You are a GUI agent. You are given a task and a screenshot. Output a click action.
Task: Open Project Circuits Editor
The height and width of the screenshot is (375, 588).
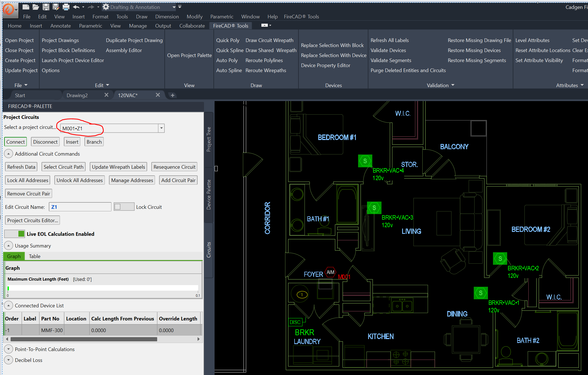(x=33, y=220)
